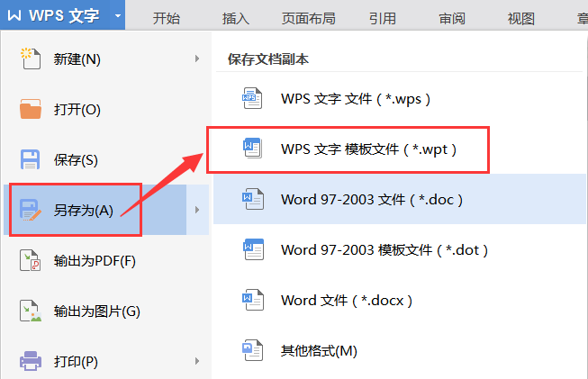Expand the 打印(P) submenu arrow
This screenshot has width=588, height=379.
[197, 361]
